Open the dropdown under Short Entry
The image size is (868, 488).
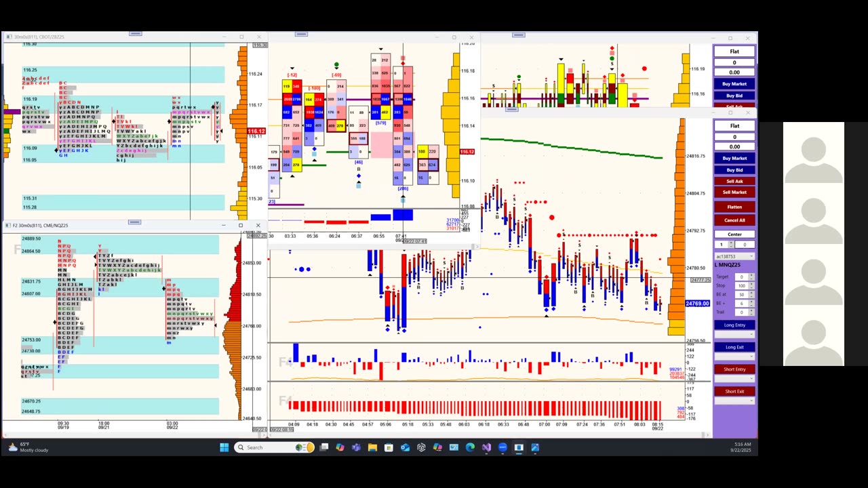(734, 378)
